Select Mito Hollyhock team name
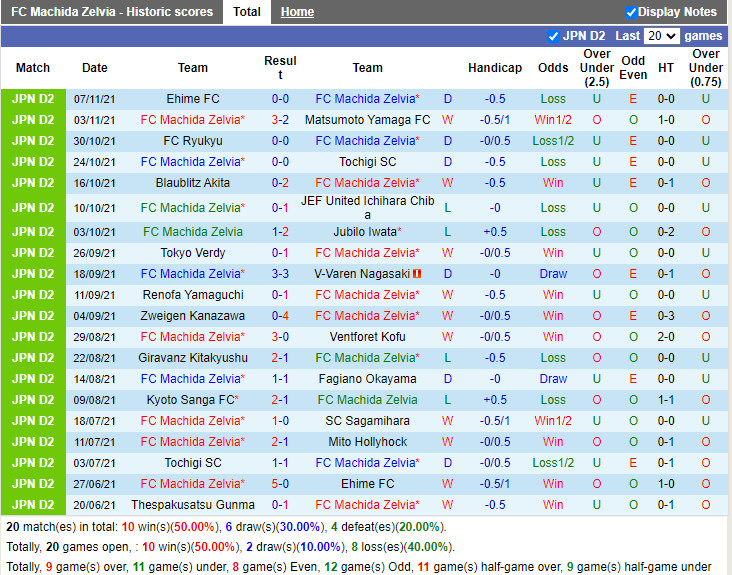This screenshot has width=732, height=575. click(367, 442)
